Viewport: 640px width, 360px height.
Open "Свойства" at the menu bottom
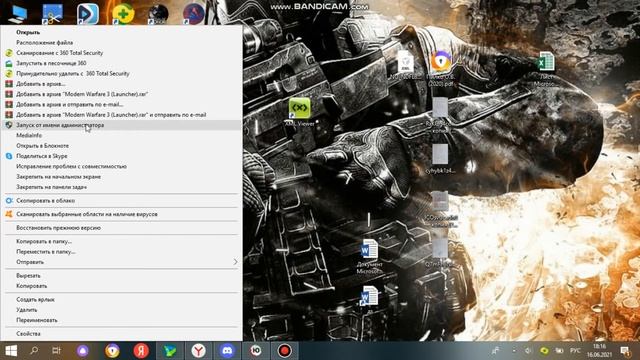coord(28,334)
